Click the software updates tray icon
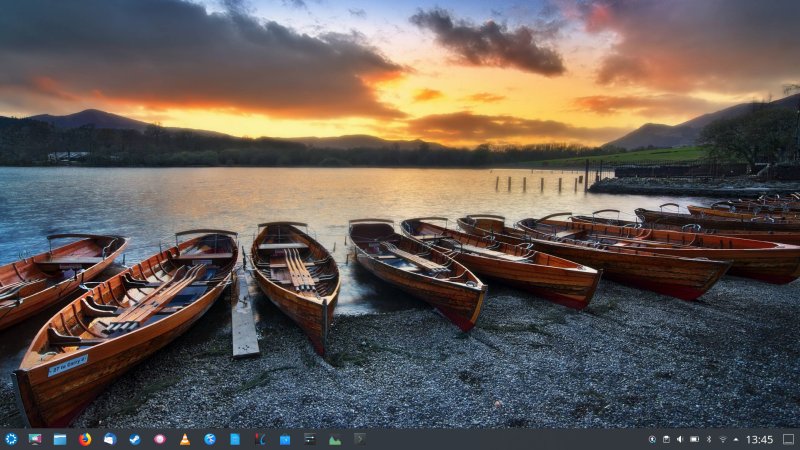Image resolution: width=800 pixels, height=450 pixels. pyautogui.click(x=652, y=439)
